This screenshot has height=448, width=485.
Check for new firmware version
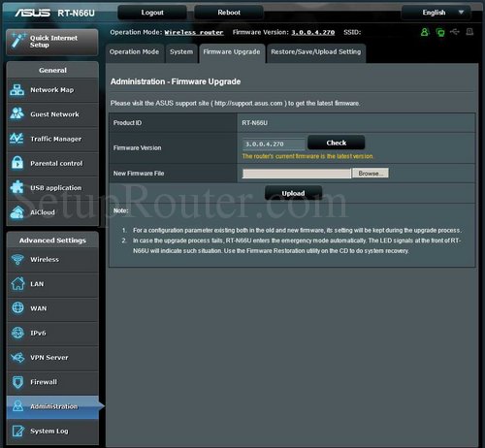click(x=337, y=143)
